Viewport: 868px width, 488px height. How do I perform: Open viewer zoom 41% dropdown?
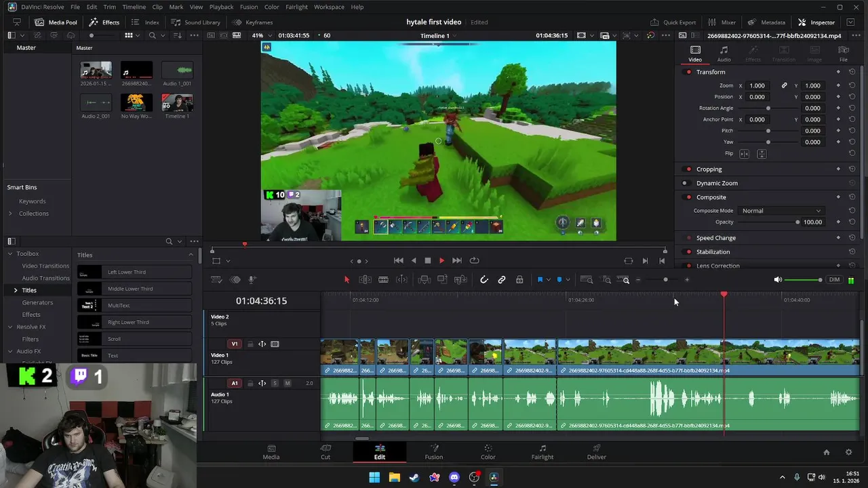pyautogui.click(x=262, y=35)
